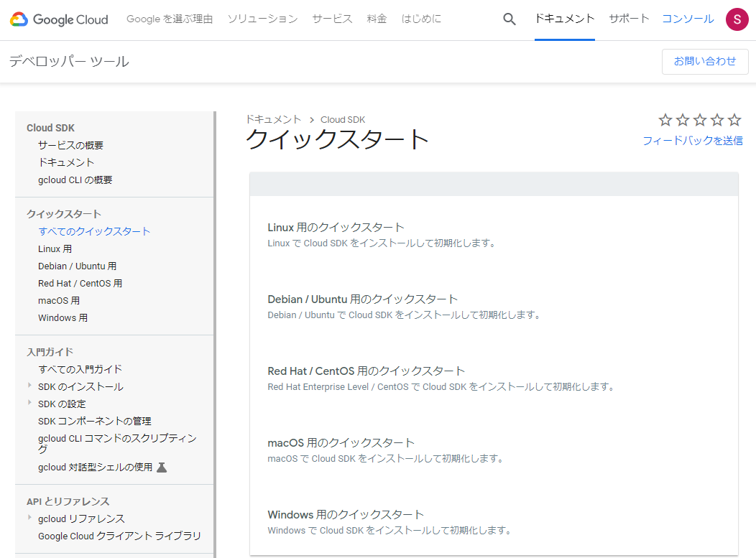Open the search magnifier icon
Viewport: 756px width, 558px height.
(509, 19)
